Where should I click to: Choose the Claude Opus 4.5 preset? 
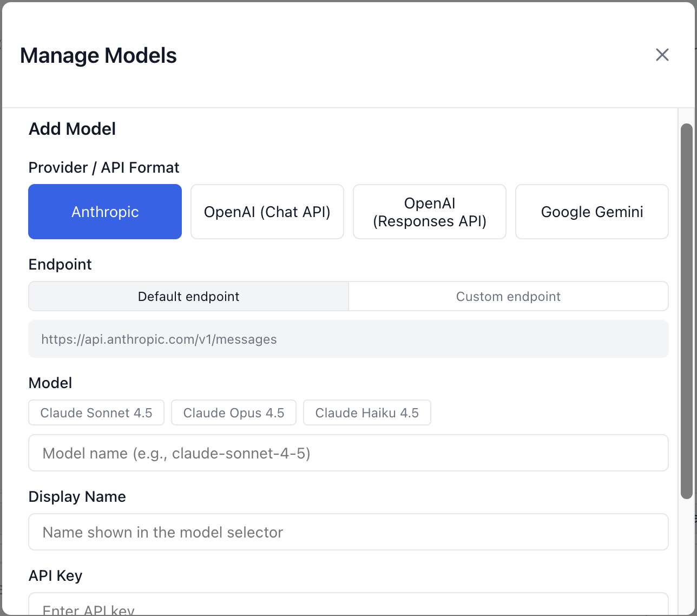[234, 413]
